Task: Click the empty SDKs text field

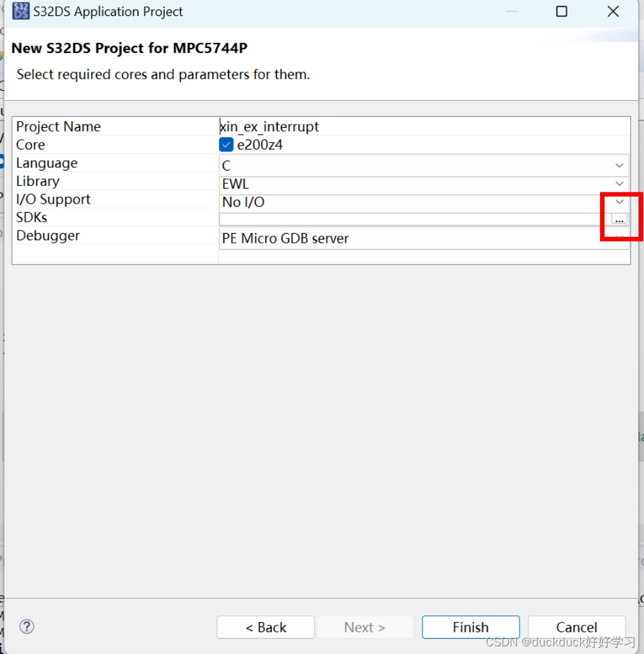Action: 415,219
